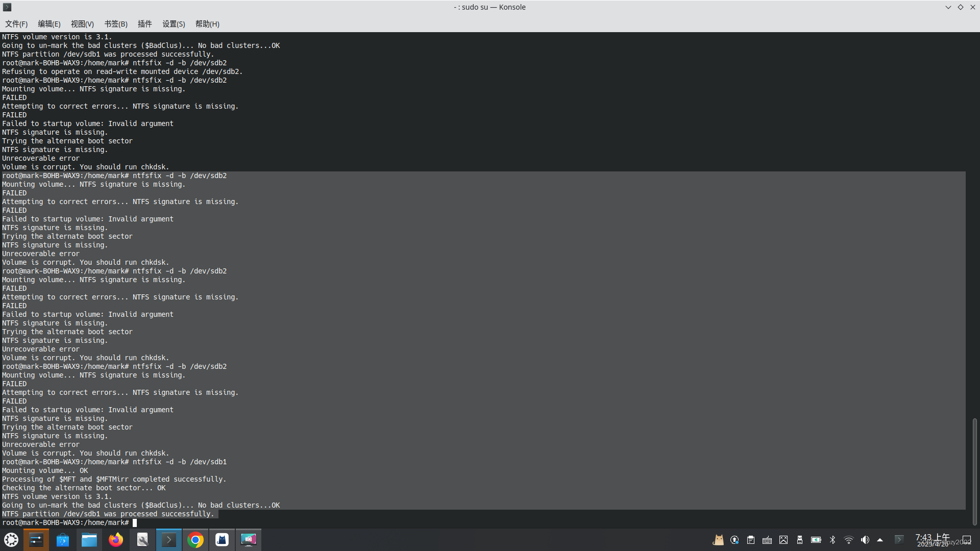Launch Firefox from the taskbar

[116, 540]
